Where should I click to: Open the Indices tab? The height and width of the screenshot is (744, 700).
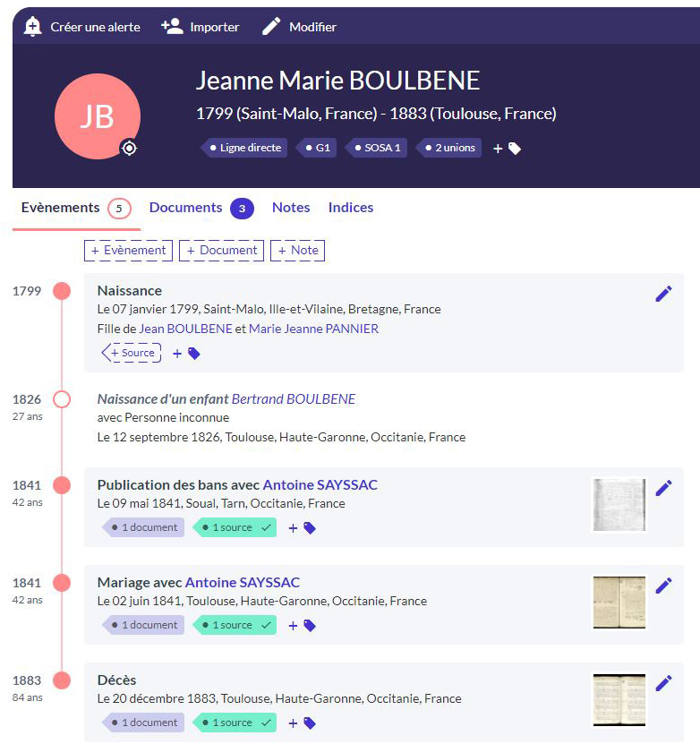click(x=351, y=208)
